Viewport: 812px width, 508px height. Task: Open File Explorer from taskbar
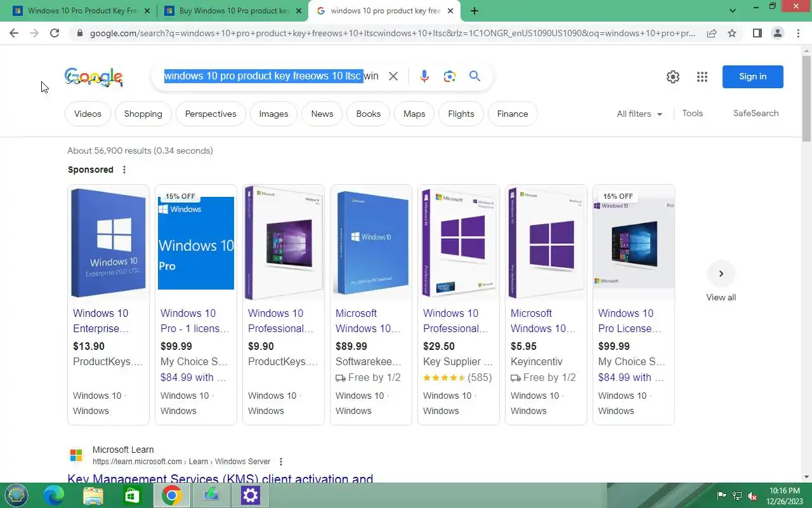93,495
